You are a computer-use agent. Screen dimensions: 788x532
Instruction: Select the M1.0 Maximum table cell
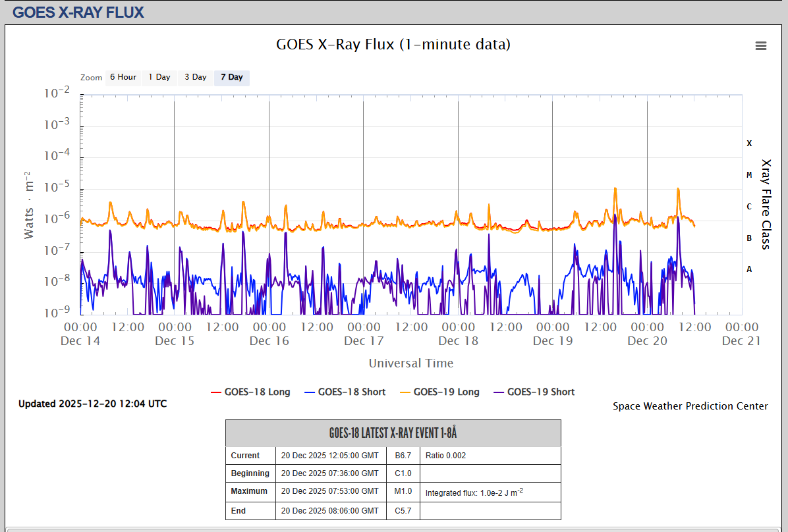403,491
